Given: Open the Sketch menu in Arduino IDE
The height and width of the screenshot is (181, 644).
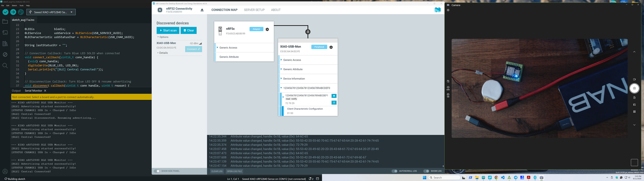Looking at the screenshot, I should [x=14, y=5].
